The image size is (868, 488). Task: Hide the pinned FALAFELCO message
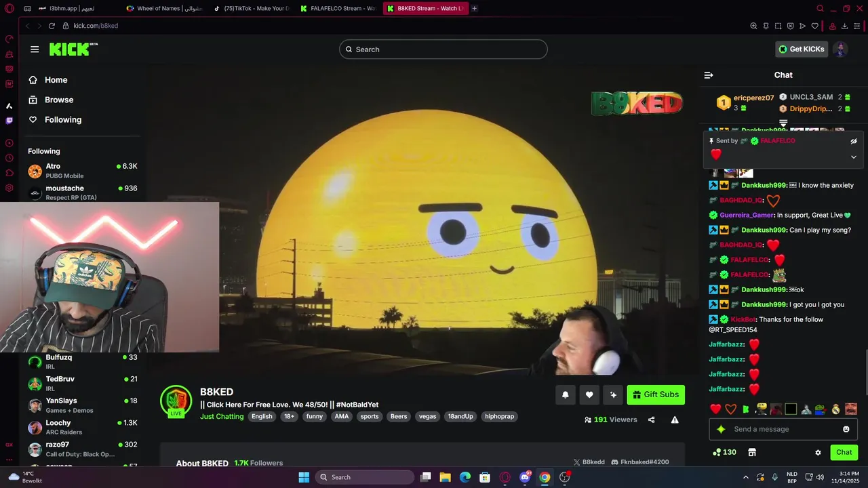point(854,141)
